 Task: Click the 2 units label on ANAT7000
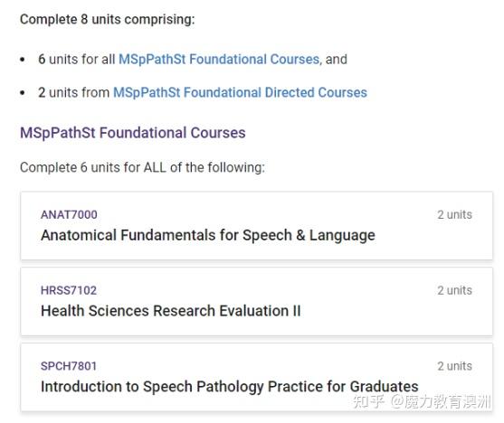coord(454,214)
